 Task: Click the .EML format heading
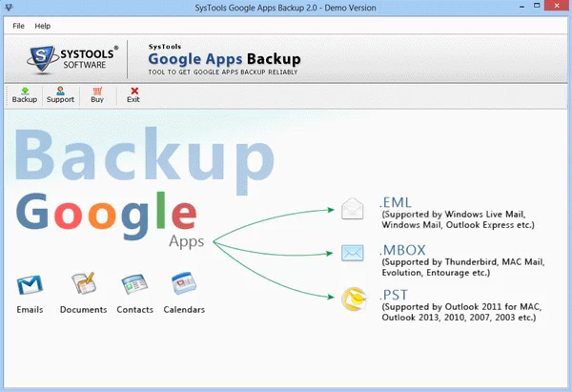point(396,202)
